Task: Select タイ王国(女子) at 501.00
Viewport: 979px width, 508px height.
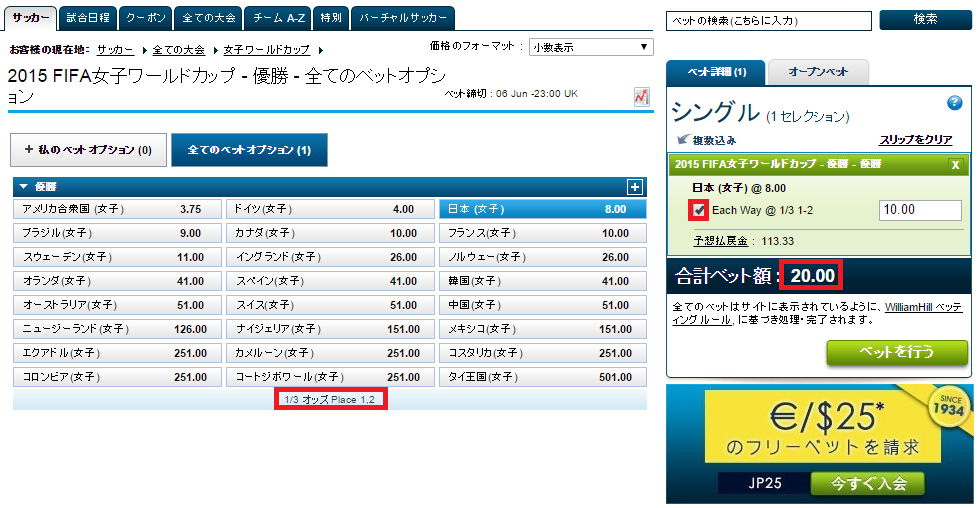Action: click(x=543, y=377)
